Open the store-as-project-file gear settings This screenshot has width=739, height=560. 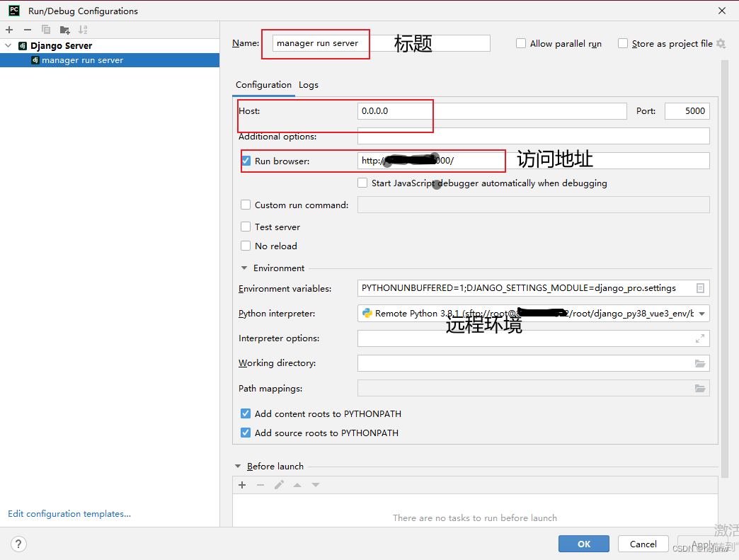721,43
